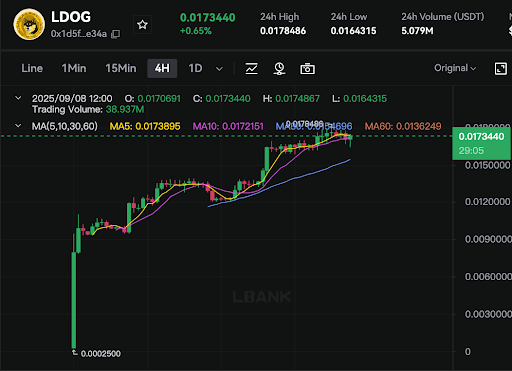The height and width of the screenshot is (371, 512).
Task: Select the 4H timeframe
Action: (162, 68)
